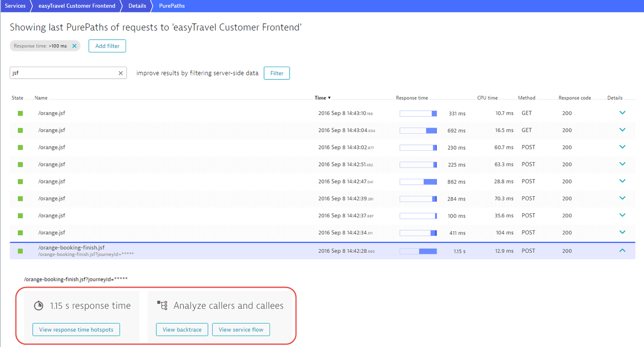The height and width of the screenshot is (347, 644).
Task: Click response time bar for 862 ms request
Action: 418,182
